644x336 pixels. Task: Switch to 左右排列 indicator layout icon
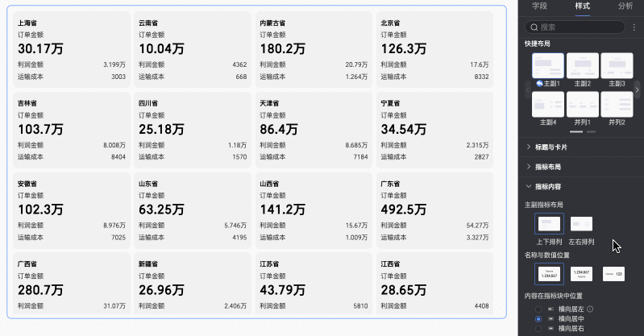point(582,224)
